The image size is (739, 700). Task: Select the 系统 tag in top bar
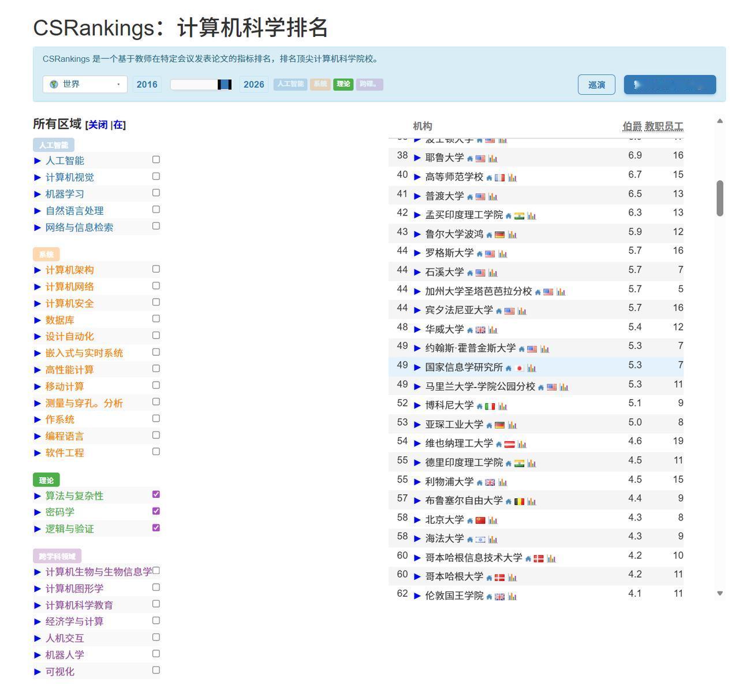point(320,84)
